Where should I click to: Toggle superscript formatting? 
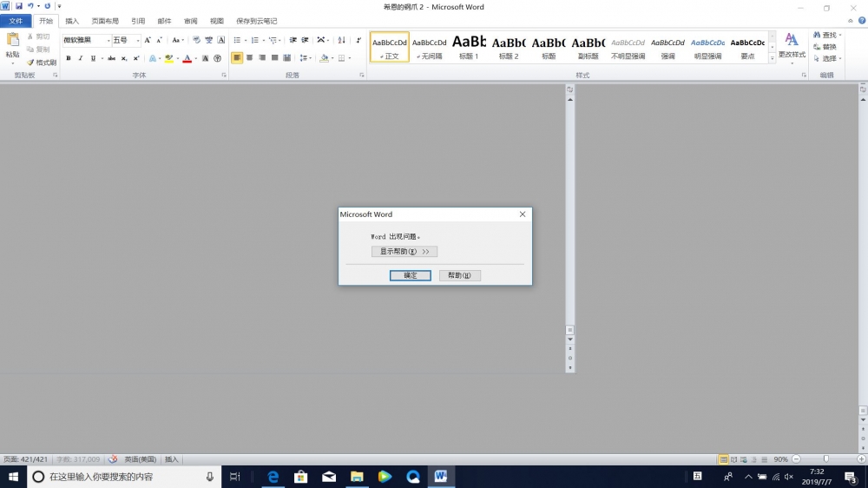[136, 58]
